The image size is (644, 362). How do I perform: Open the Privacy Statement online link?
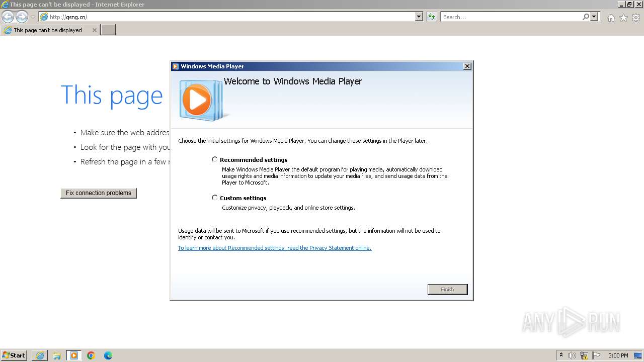(x=275, y=248)
